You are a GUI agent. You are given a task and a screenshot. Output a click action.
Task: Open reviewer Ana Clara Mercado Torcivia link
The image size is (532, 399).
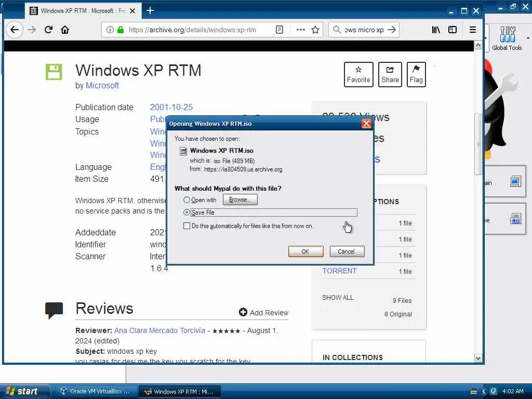(x=159, y=330)
